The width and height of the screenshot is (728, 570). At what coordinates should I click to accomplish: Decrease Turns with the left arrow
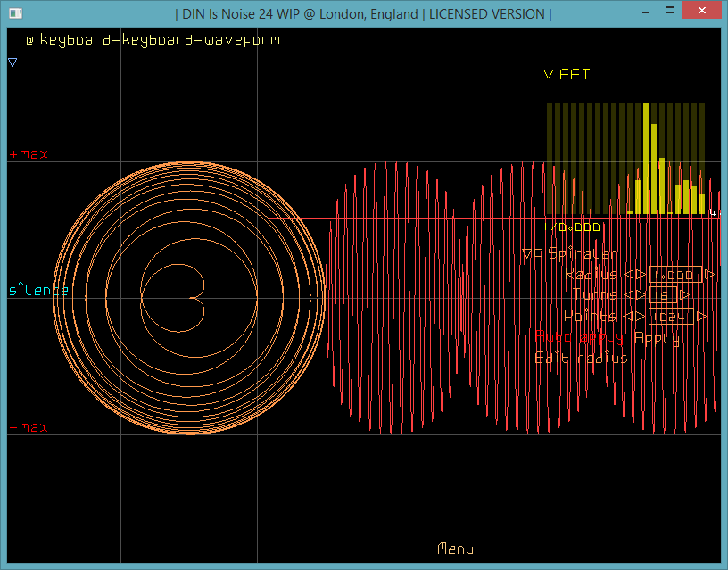[628, 295]
